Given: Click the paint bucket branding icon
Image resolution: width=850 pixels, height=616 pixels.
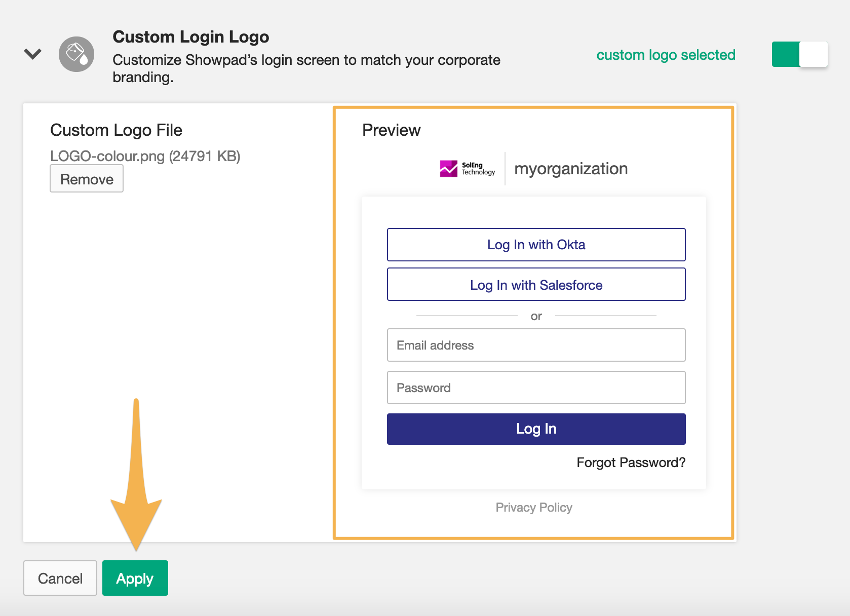Looking at the screenshot, I should (76, 54).
